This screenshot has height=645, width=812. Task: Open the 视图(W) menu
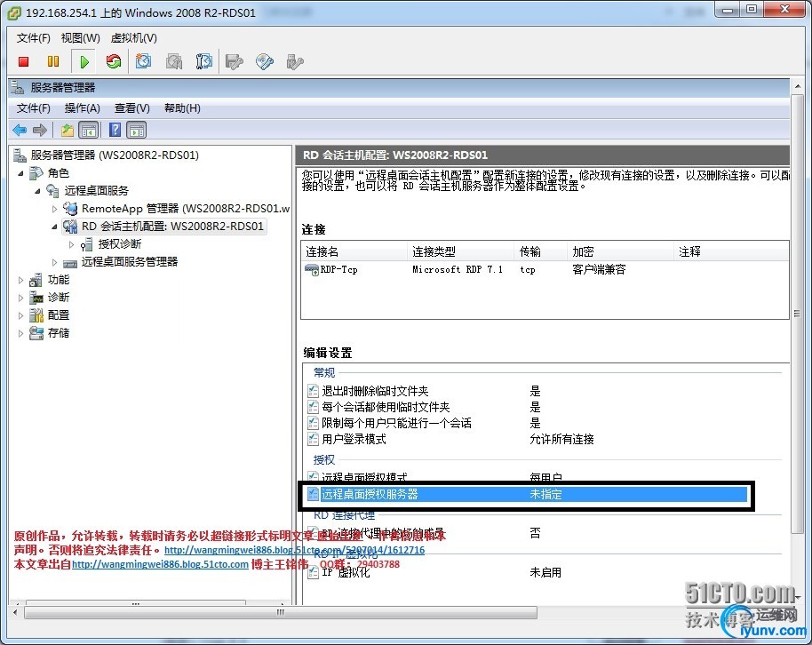80,38
